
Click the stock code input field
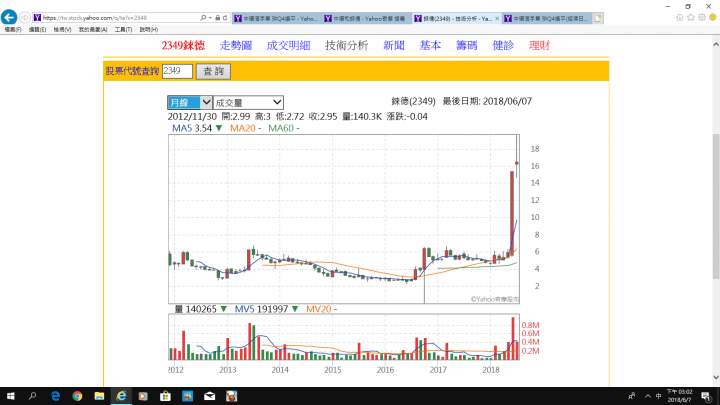177,71
